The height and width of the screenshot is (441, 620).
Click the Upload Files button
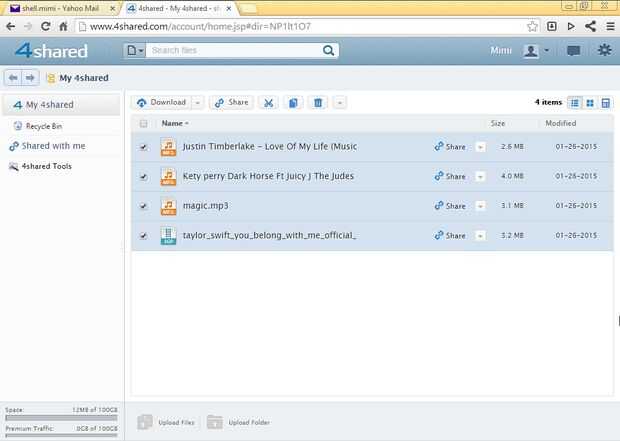[166, 422]
